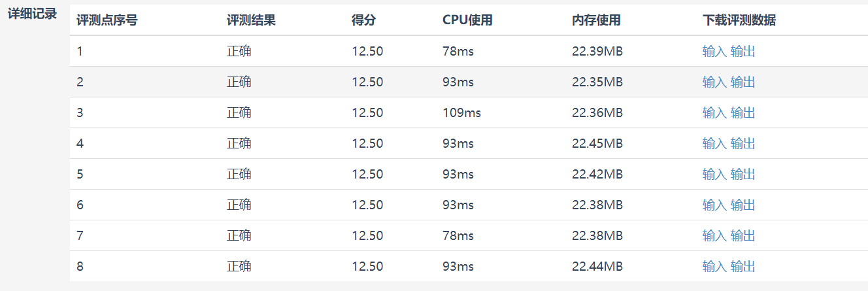Download test point 4 output file
868x291 pixels.
pos(743,143)
